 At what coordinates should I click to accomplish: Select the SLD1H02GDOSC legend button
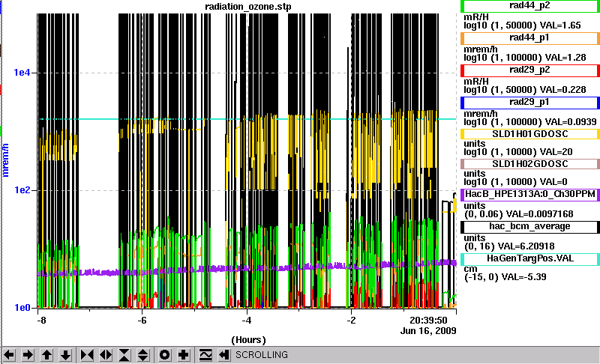click(530, 164)
